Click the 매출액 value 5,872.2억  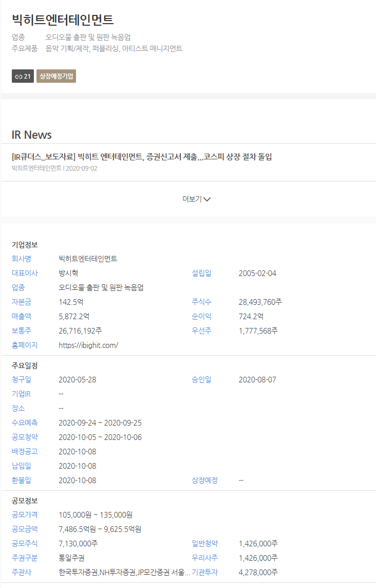[74, 316]
